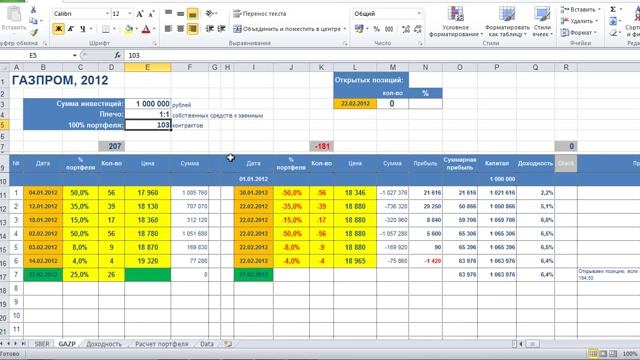Click Формат cells button
This screenshot has height=360, width=640.
[579, 32]
